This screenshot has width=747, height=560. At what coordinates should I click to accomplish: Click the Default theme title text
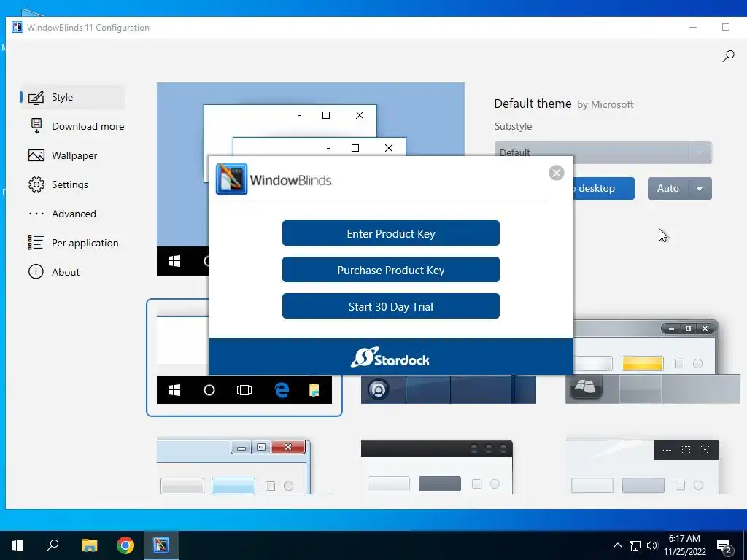tap(533, 104)
